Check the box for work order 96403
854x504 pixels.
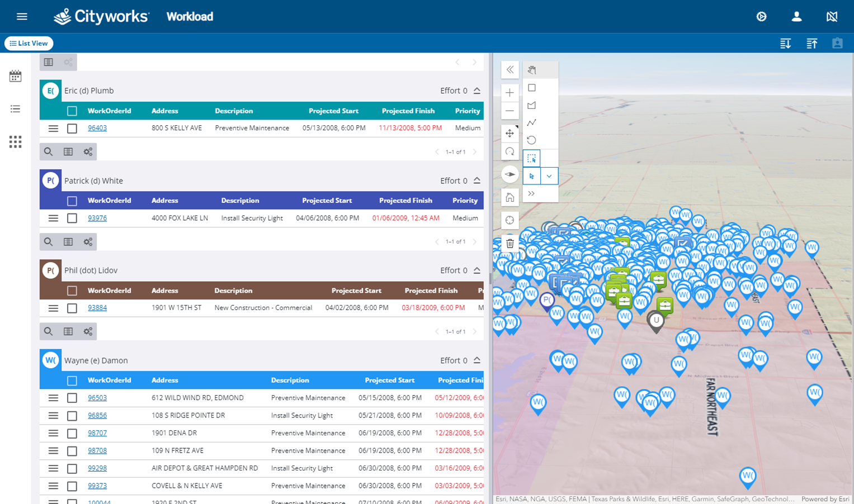coord(72,129)
